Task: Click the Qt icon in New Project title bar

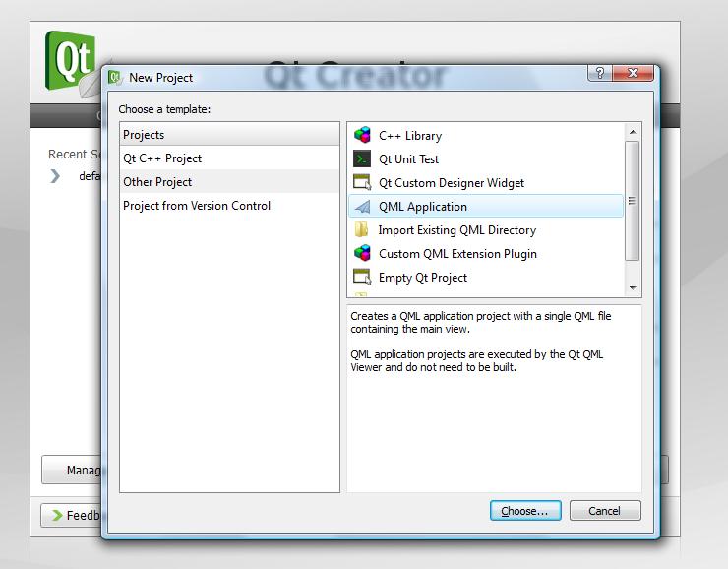Action: pyautogui.click(x=115, y=77)
